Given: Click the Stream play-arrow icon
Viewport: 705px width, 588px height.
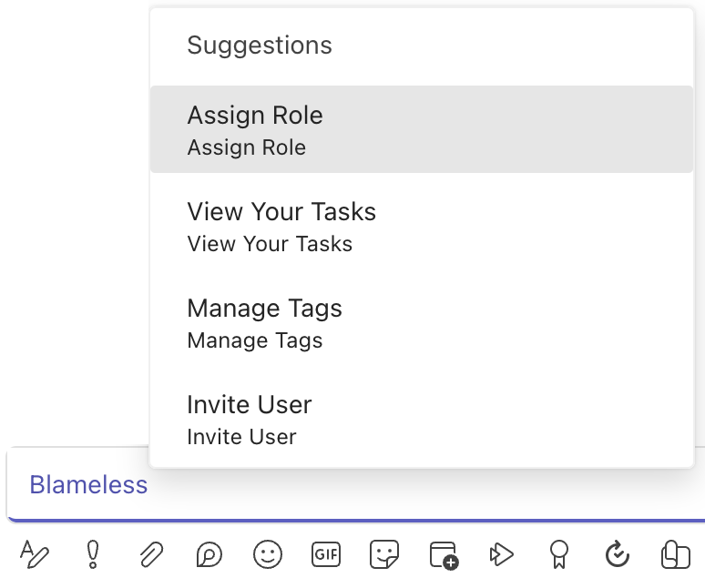Looking at the screenshot, I should [x=501, y=554].
